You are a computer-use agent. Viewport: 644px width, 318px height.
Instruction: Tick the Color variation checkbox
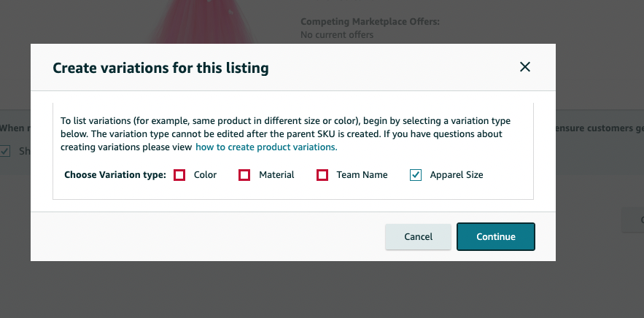click(x=179, y=175)
